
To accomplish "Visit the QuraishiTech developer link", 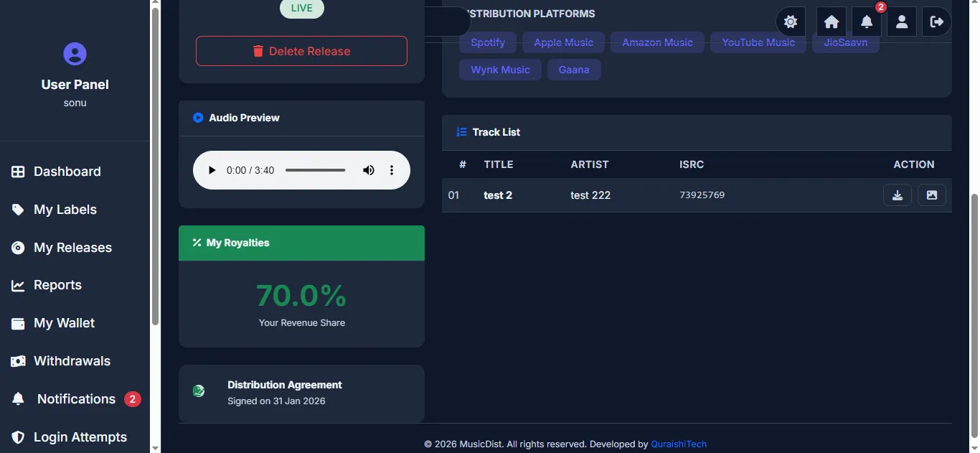I will click(x=679, y=444).
